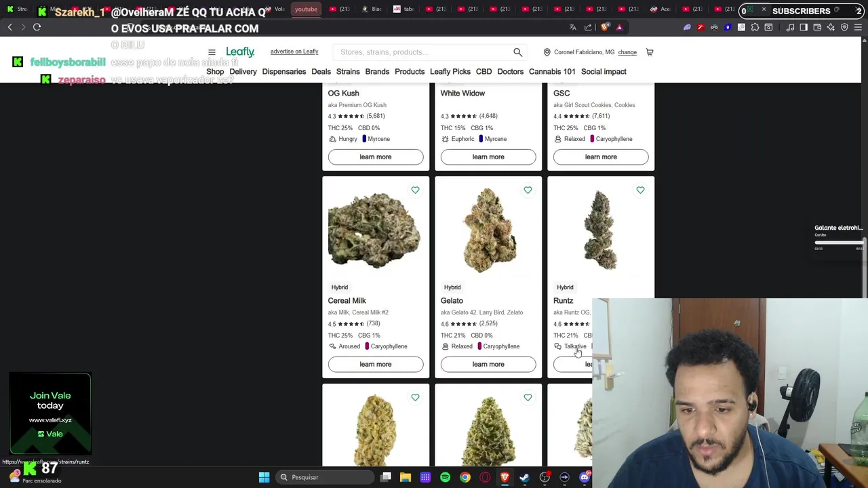
Task: Click the Aroused effect under Cereal Milk
Action: (349, 346)
